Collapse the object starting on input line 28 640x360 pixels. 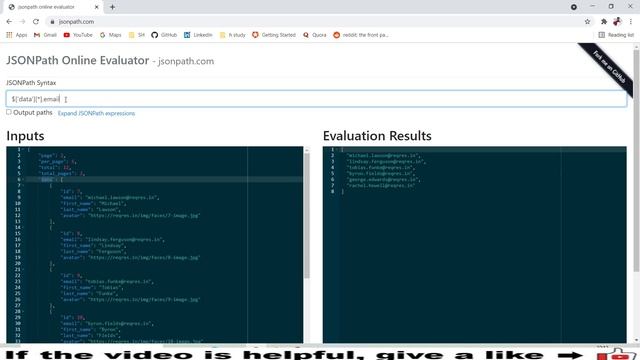pos(23,311)
